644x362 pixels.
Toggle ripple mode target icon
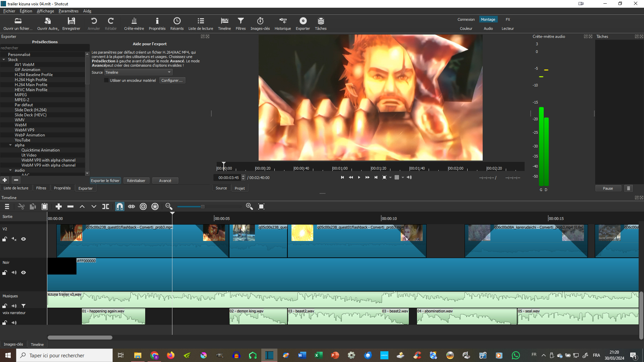[143, 206]
